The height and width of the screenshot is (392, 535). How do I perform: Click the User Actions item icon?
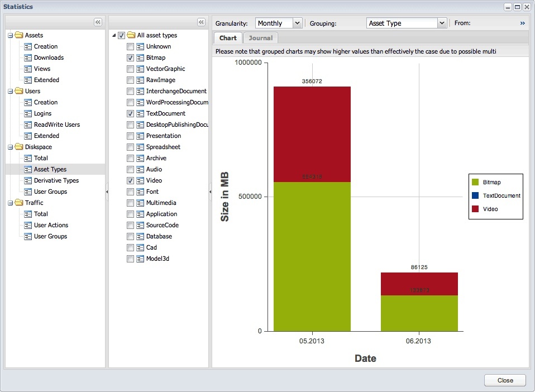[28, 225]
